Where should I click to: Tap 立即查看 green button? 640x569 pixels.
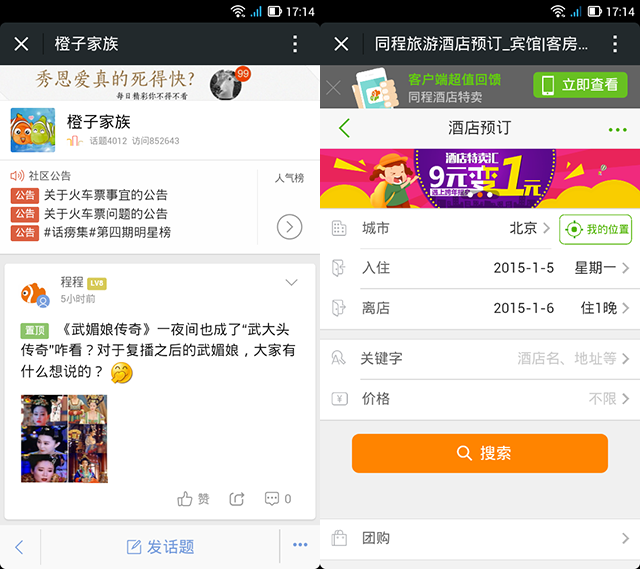point(580,85)
